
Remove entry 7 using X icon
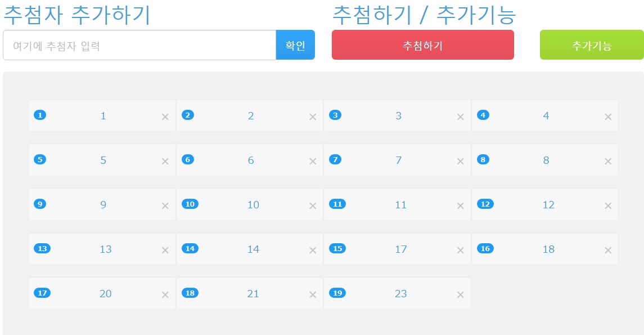pyautogui.click(x=461, y=162)
